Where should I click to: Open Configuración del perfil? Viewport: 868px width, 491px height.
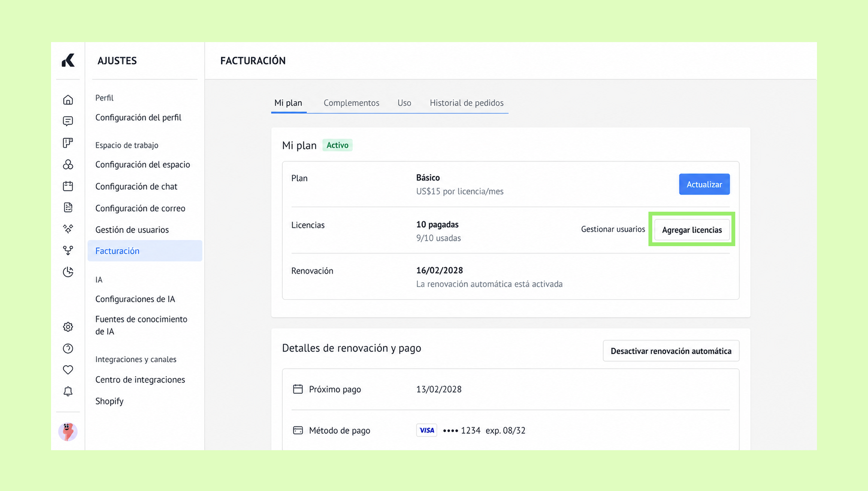pyautogui.click(x=138, y=117)
